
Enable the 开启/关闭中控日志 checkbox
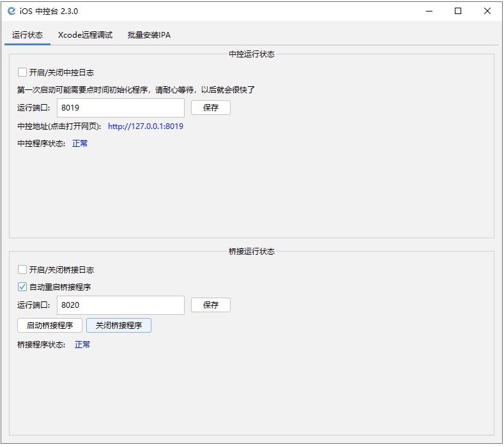pyautogui.click(x=22, y=72)
